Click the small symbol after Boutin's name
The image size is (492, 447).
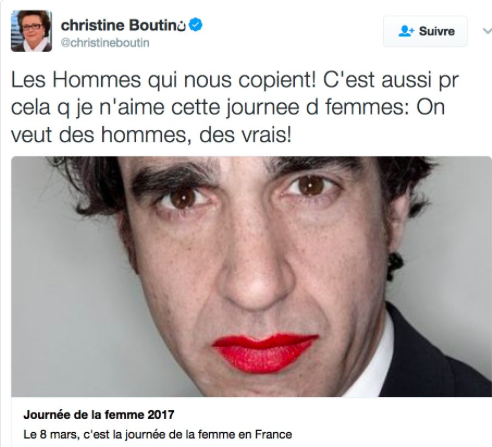[182, 26]
